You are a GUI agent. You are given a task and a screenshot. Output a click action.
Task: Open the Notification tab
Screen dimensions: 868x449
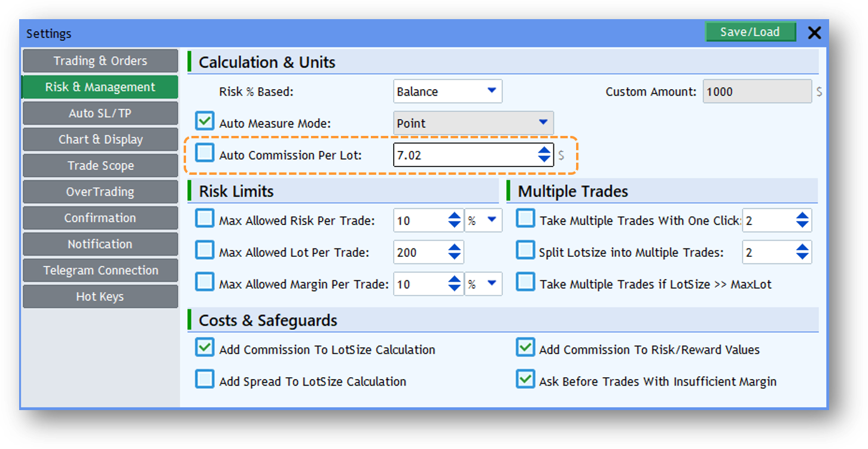(100, 244)
